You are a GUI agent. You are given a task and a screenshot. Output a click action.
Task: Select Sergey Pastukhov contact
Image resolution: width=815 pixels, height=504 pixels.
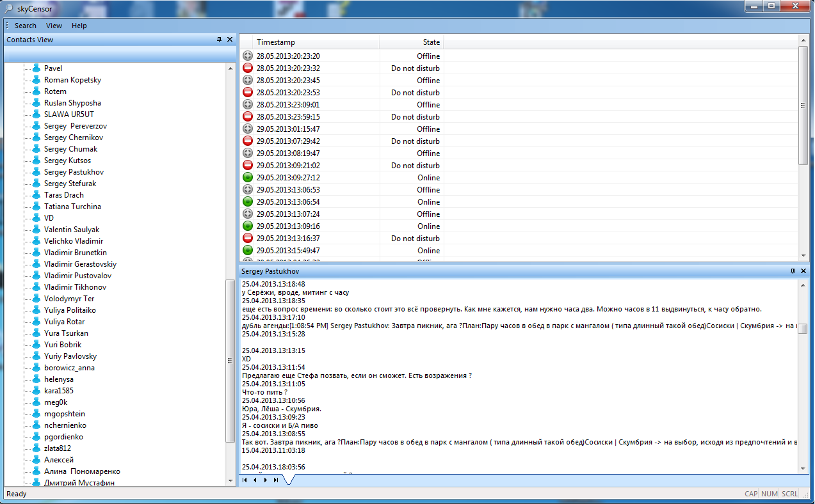pos(74,172)
